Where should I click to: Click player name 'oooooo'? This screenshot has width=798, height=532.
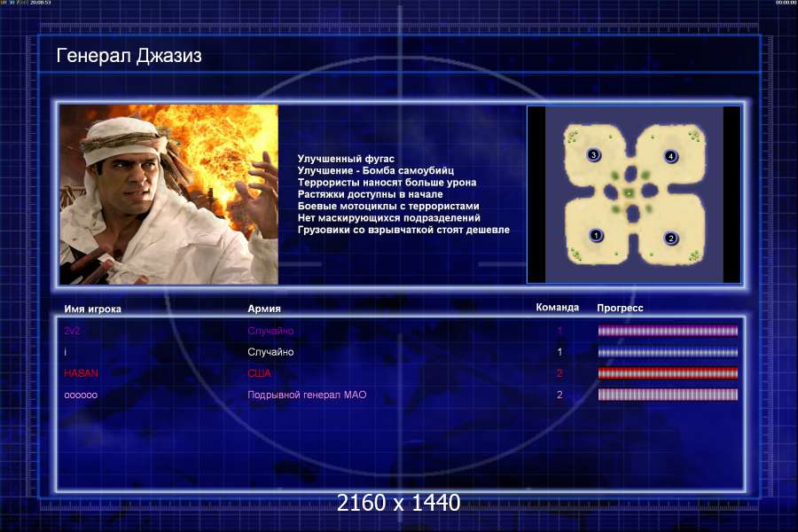pyautogui.click(x=81, y=395)
